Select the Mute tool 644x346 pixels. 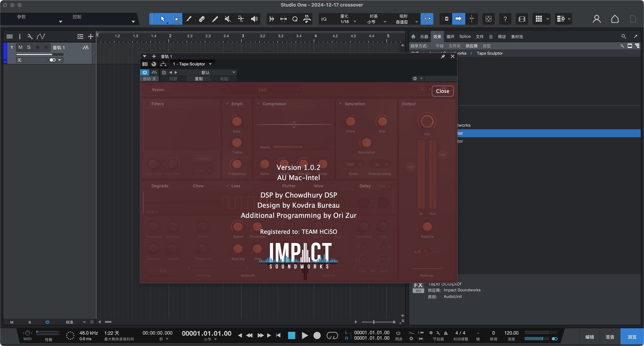click(228, 19)
